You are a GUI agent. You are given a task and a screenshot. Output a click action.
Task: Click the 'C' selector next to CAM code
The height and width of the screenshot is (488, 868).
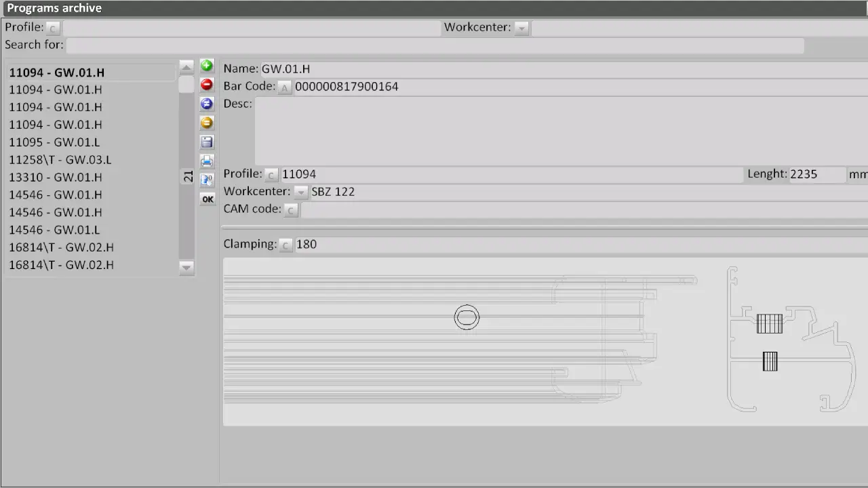pyautogui.click(x=291, y=210)
